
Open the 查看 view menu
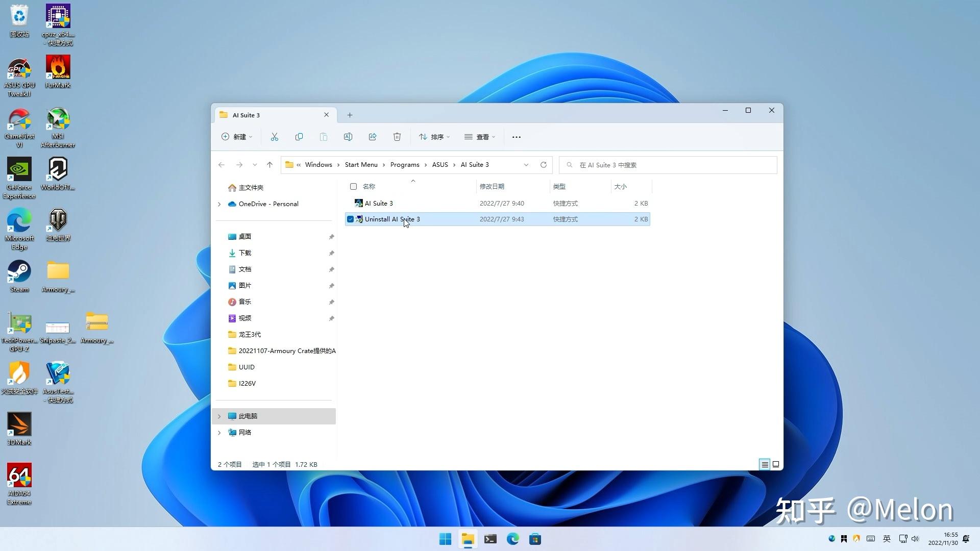(480, 137)
